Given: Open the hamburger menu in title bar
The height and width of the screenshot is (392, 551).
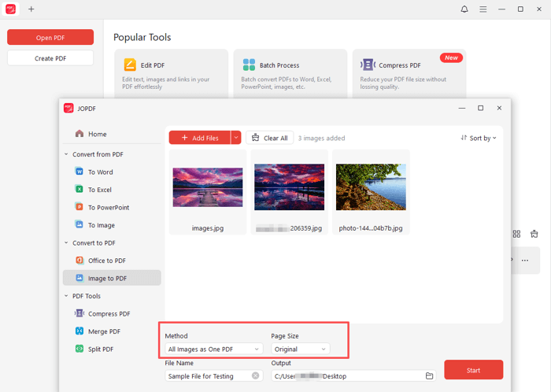Looking at the screenshot, I should click(x=483, y=9).
